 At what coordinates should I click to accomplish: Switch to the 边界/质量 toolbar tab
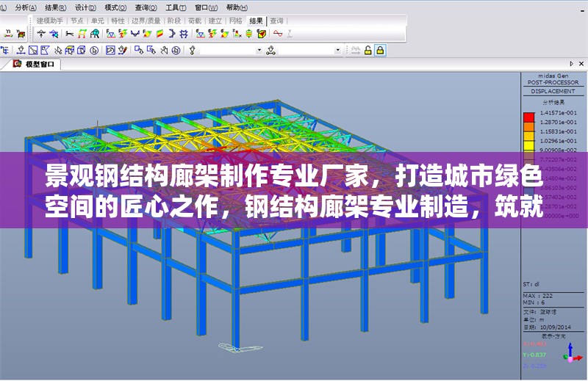(146, 21)
